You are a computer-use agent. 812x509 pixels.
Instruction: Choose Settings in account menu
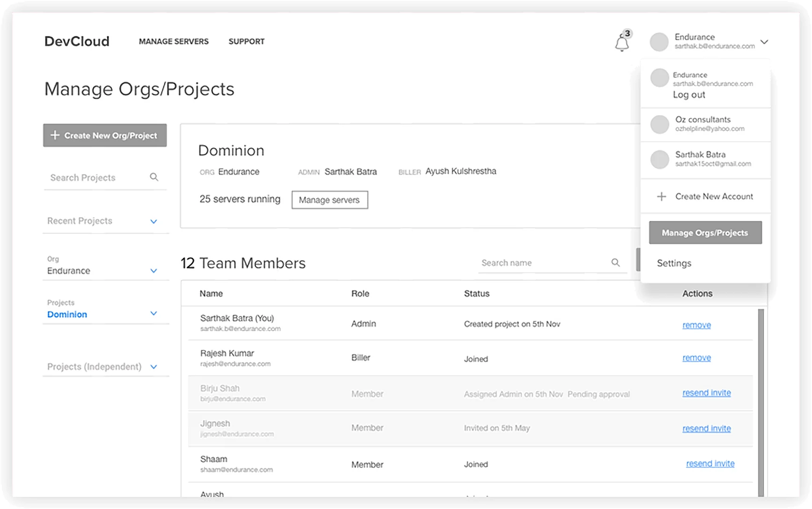pos(674,263)
